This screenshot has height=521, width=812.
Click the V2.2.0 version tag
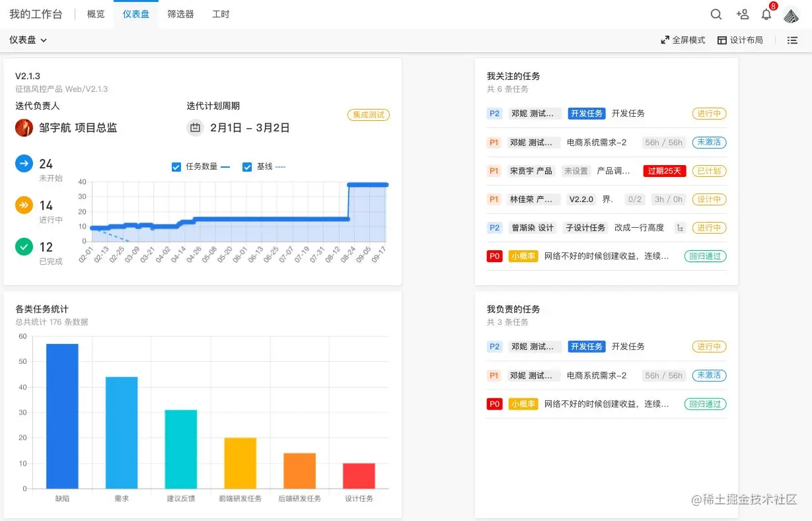pyautogui.click(x=581, y=199)
